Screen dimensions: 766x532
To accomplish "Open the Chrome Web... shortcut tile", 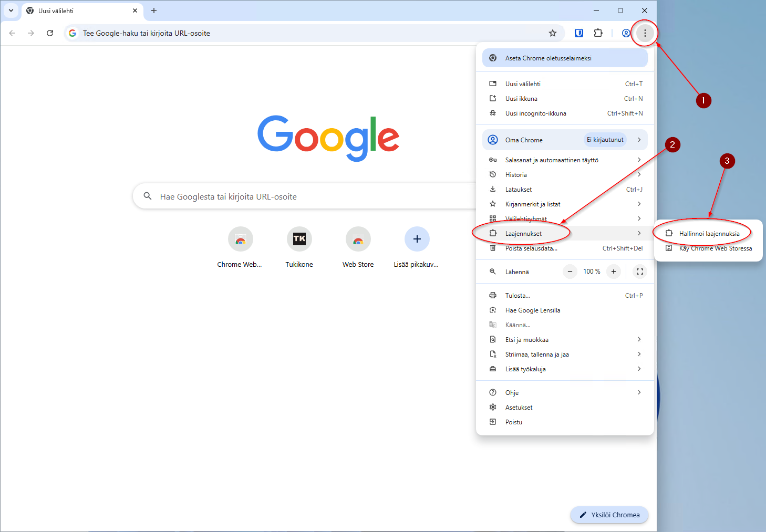I will [240, 248].
